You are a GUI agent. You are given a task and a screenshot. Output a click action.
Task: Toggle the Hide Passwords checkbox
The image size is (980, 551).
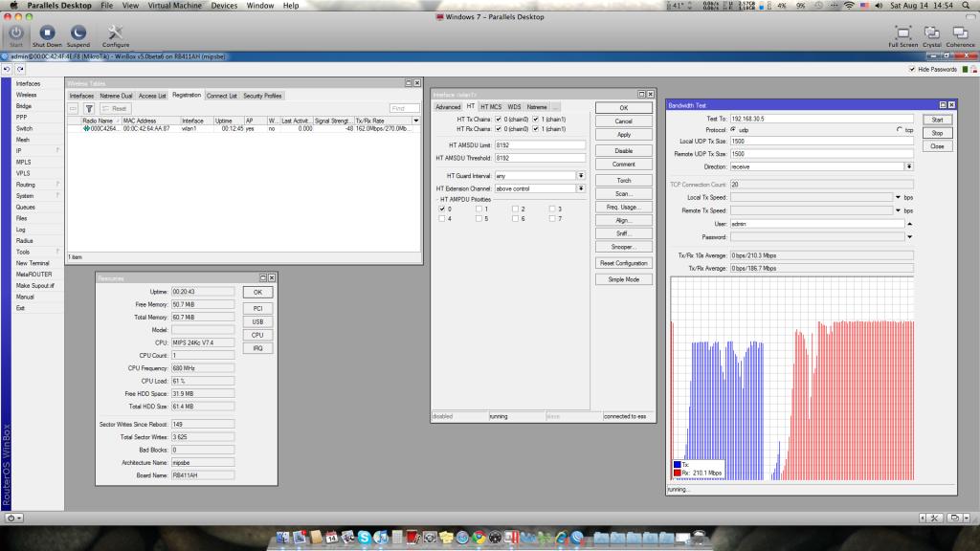911,70
